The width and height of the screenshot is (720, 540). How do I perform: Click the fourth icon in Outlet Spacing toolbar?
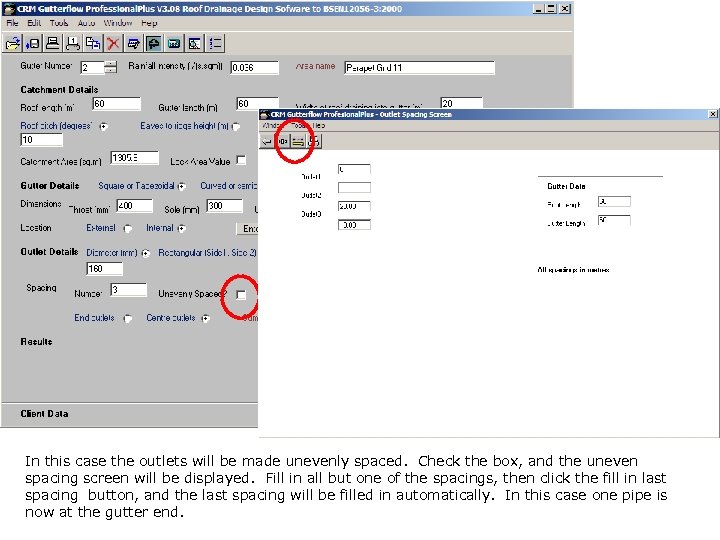[x=314, y=141]
